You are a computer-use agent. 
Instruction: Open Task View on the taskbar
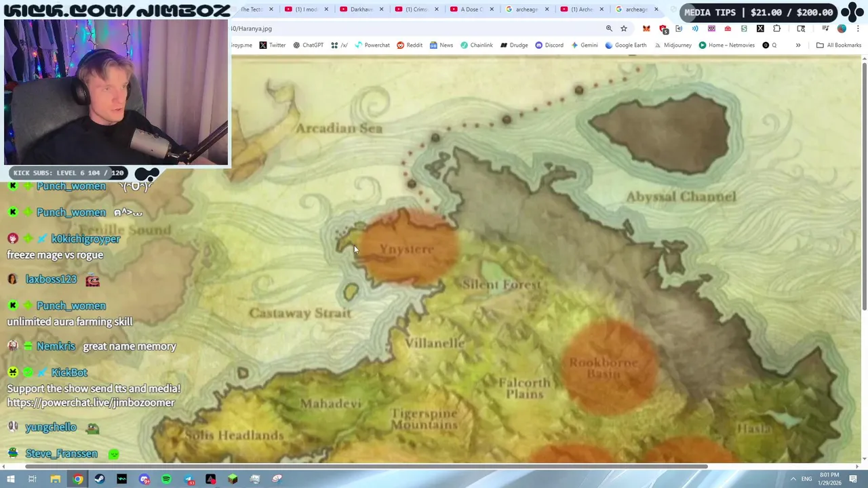[x=32, y=479]
